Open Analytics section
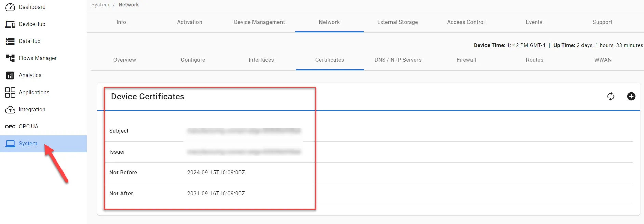The width and height of the screenshot is (644, 224). 30,75
